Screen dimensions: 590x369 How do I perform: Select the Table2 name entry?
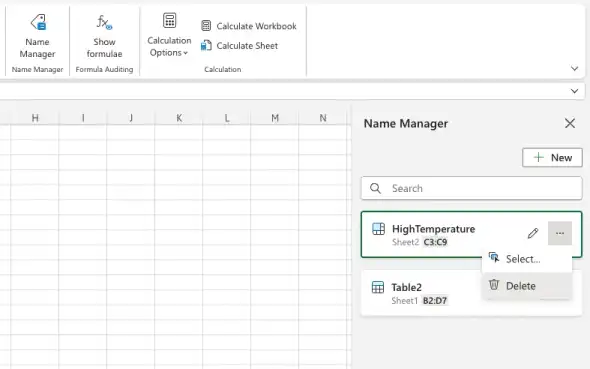click(471, 293)
